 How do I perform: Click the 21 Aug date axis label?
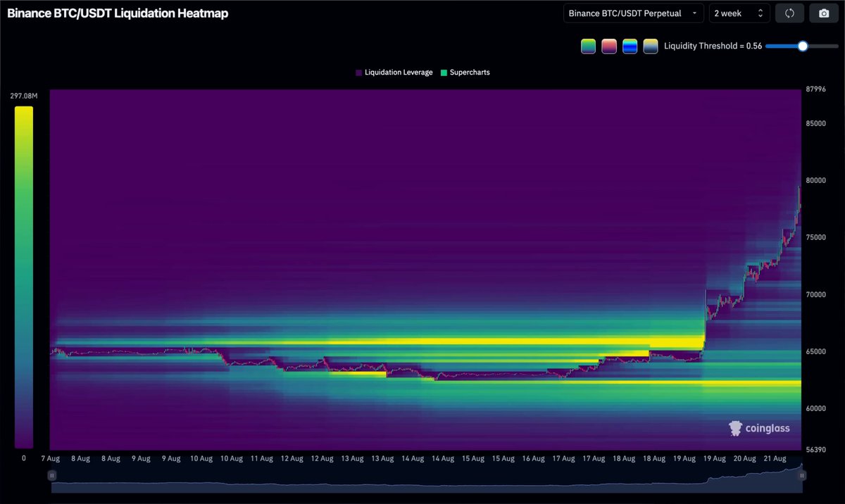pos(775,458)
